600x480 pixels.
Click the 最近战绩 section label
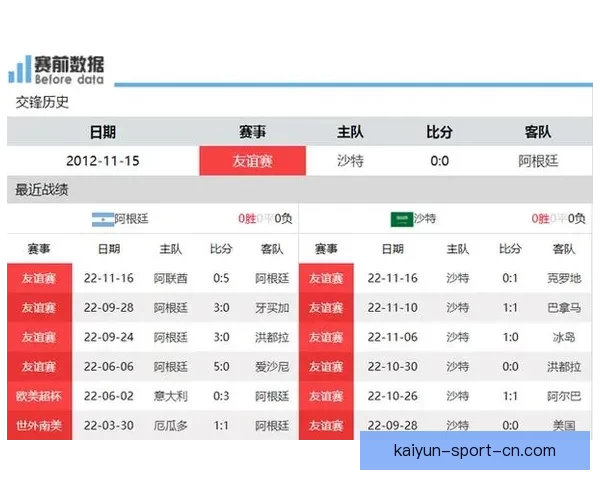[x=42, y=189]
